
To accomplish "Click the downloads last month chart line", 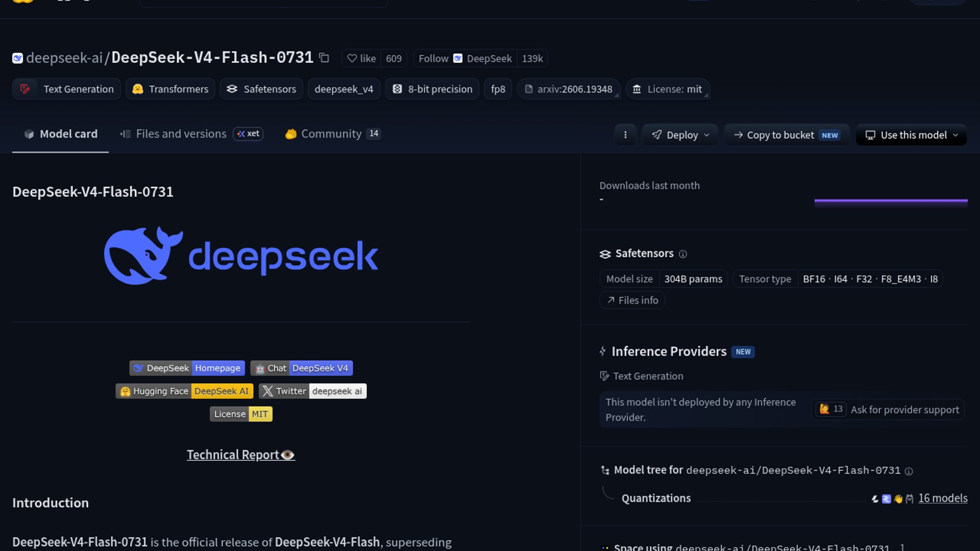I will 891,201.
